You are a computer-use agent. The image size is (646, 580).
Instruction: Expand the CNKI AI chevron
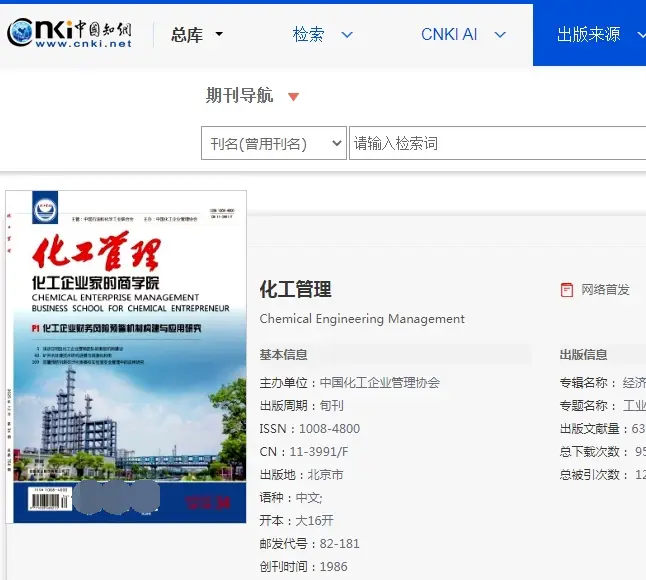[500, 35]
